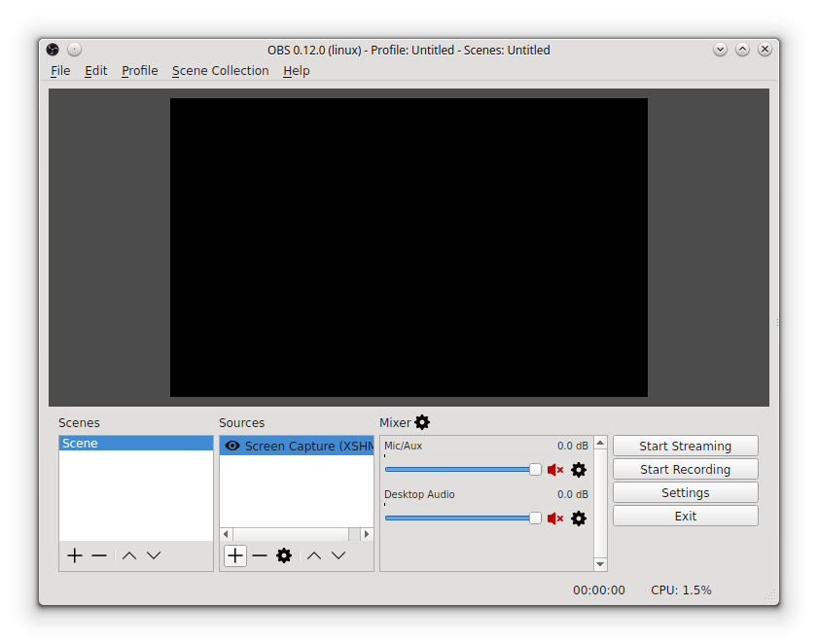Unmute the Mic/Aux audio channel
This screenshot has width=818, height=644.
555,470
